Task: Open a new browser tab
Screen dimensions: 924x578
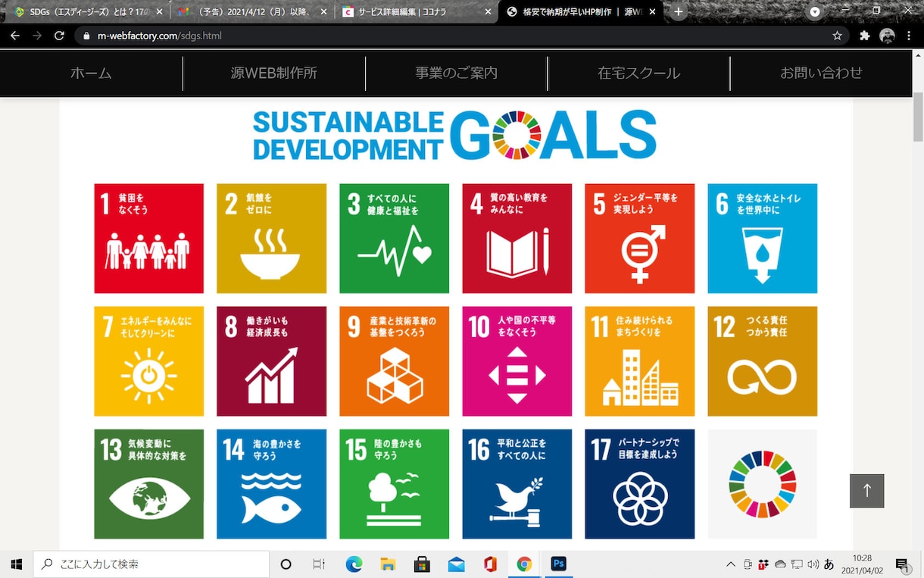Action: click(678, 12)
